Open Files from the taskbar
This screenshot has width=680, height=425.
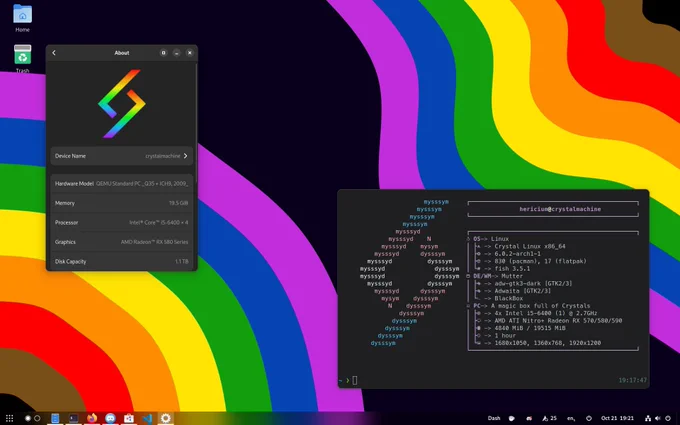(55, 418)
